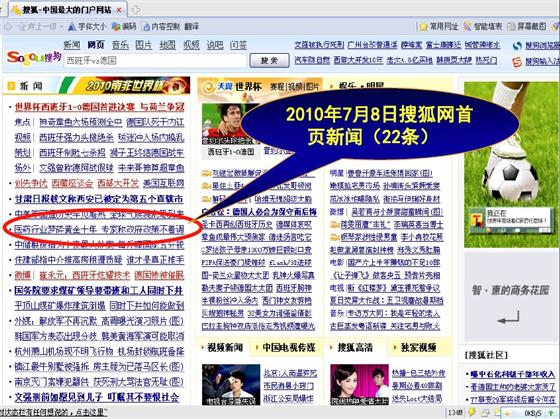Switch to the 搜狐高清 section tab
The image size is (560, 419).
(x=355, y=347)
